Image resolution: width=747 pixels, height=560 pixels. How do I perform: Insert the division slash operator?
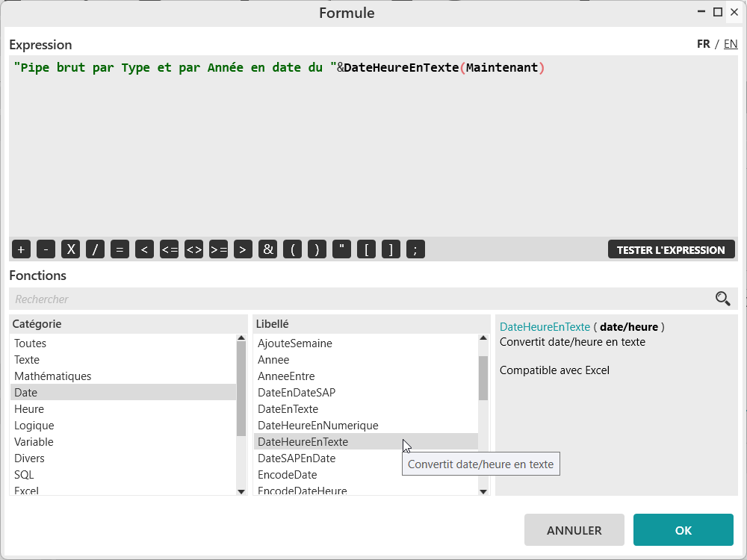coord(95,249)
